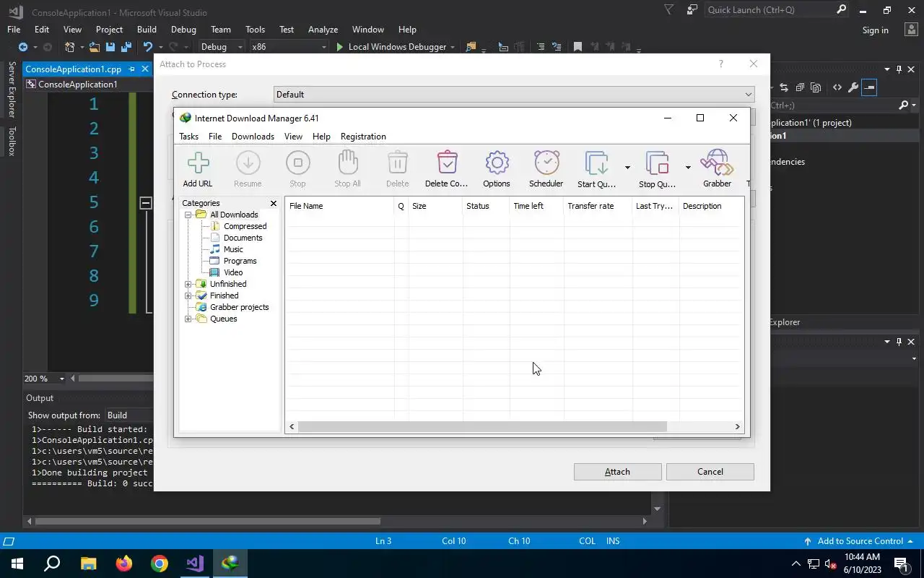Open IDM Downloads menu
The height and width of the screenshot is (578, 924).
tap(253, 137)
